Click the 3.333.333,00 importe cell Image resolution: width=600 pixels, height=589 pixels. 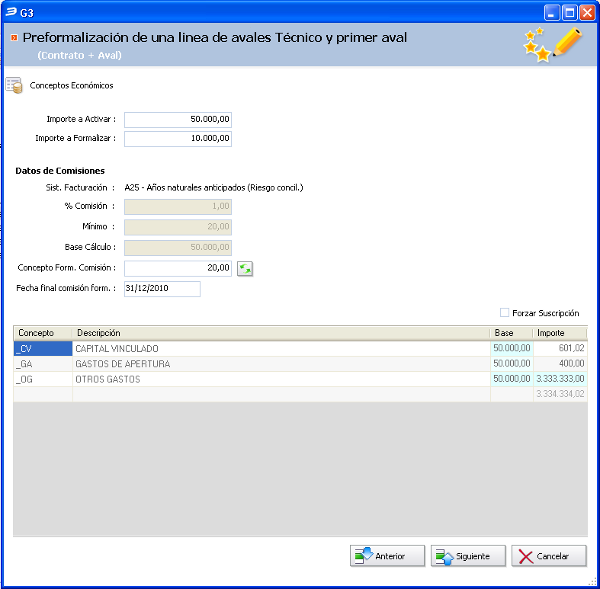(x=560, y=379)
